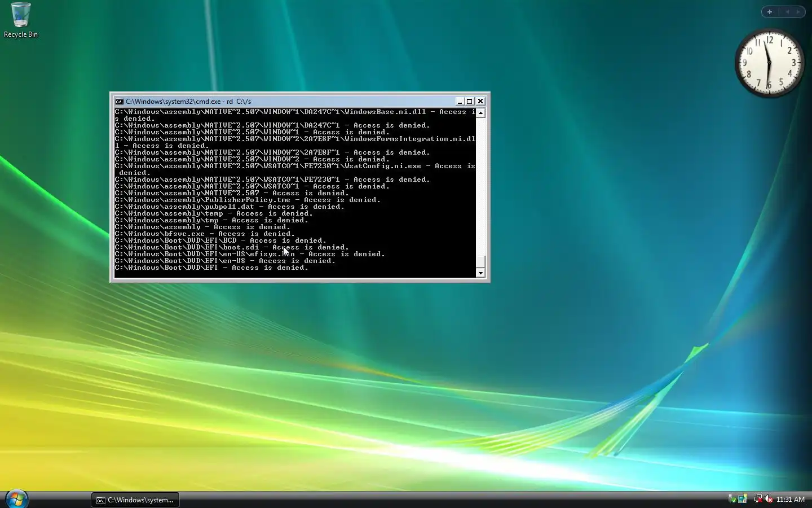812x508 pixels.
Task: Close the cmd.exe window
Action: coord(480,102)
